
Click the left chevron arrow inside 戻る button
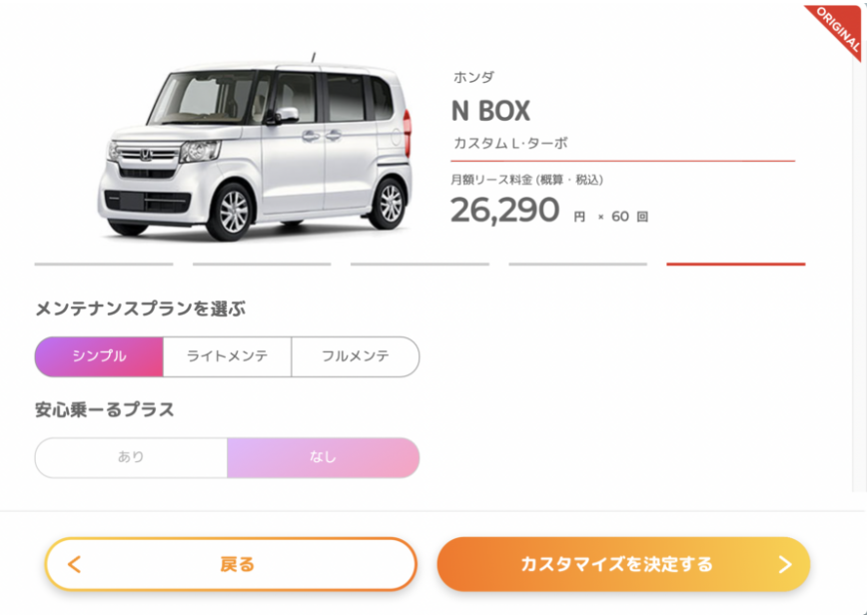[72, 563]
